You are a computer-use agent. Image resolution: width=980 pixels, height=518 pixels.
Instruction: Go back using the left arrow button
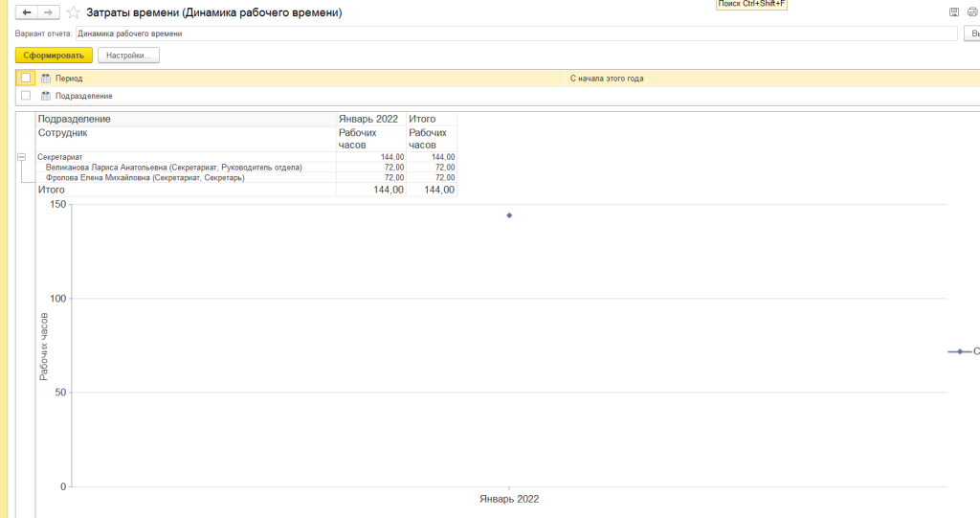[27, 13]
